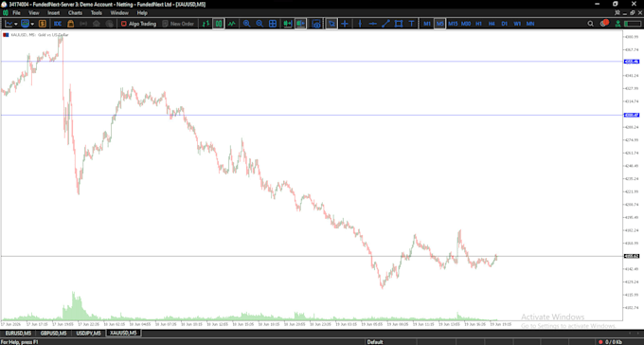Switch to candlestick chart icon
Viewport: 644px width, 345px height.
(219, 24)
